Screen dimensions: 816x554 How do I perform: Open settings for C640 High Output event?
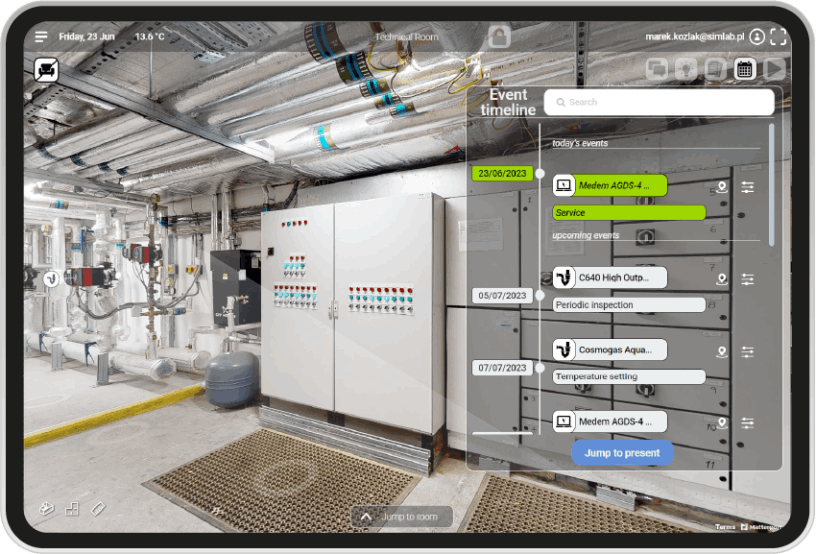pyautogui.click(x=747, y=278)
